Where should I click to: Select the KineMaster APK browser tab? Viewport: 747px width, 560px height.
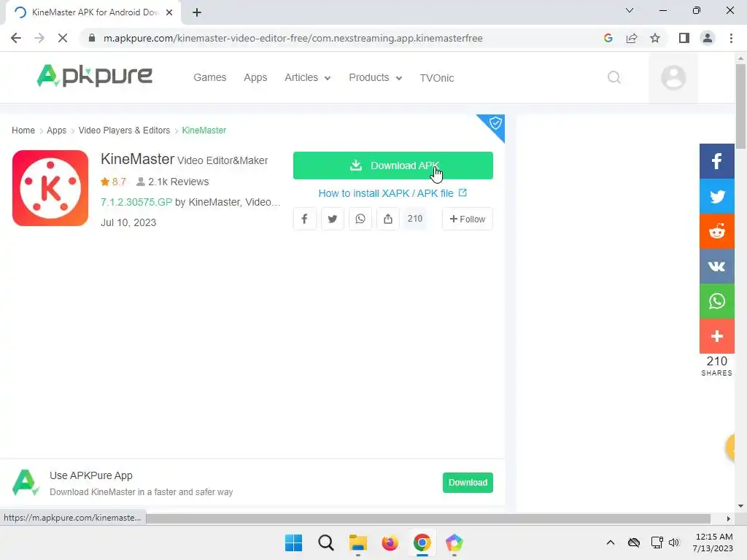[90, 12]
